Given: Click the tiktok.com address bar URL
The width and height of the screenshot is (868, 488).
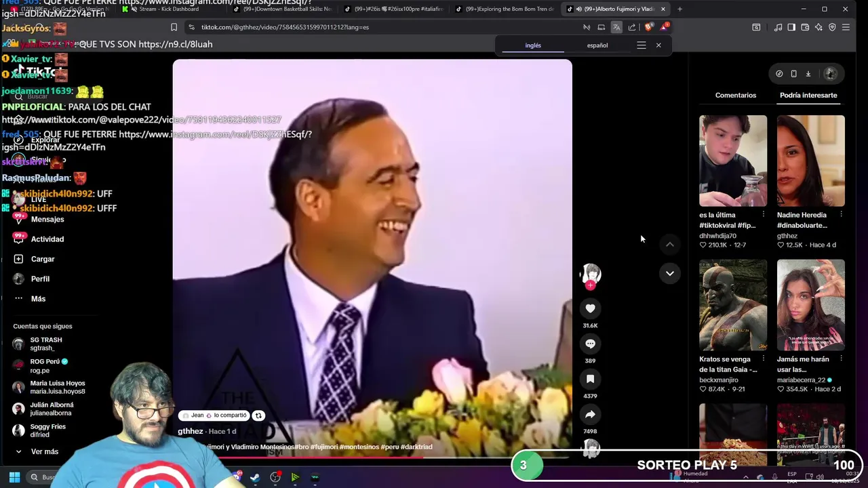Looking at the screenshot, I should [x=285, y=27].
